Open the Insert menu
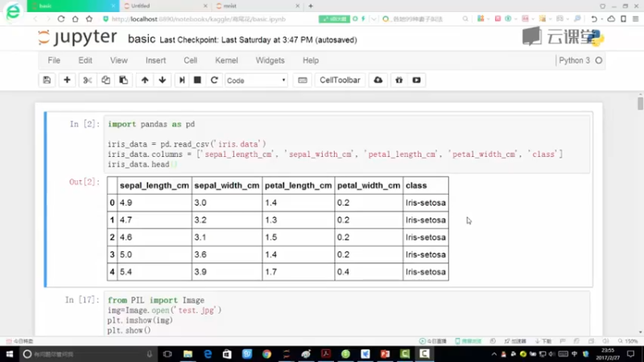The image size is (644, 362). [x=155, y=60]
